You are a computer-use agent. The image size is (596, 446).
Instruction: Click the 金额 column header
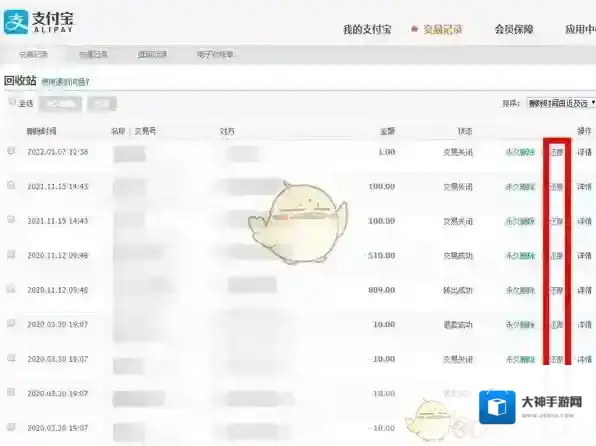387,132
